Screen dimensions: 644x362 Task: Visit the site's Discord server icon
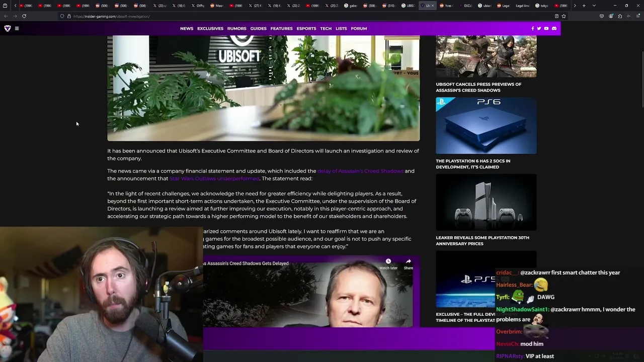coord(554,29)
